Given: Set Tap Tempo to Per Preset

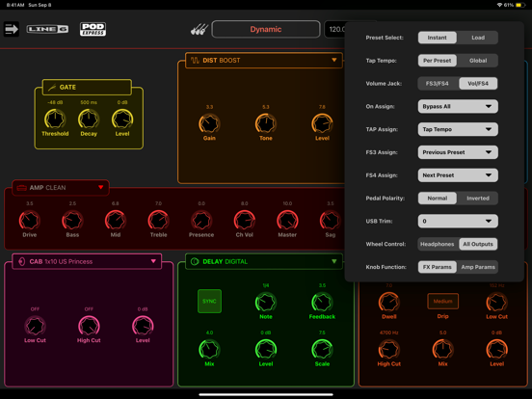Looking at the screenshot, I should pos(437,61).
